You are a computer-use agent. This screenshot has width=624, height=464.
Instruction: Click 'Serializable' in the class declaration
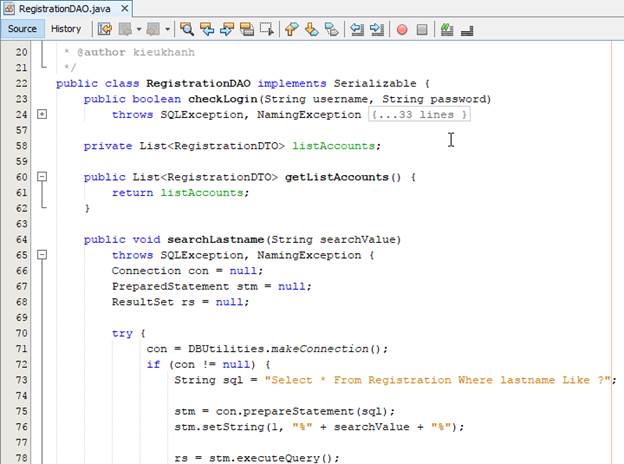(375, 83)
